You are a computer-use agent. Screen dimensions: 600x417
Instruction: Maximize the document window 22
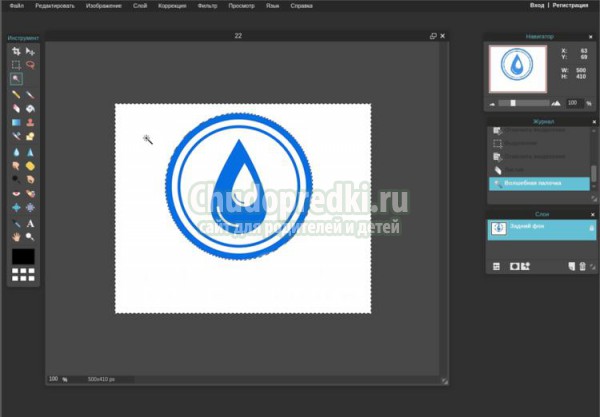tap(433, 36)
